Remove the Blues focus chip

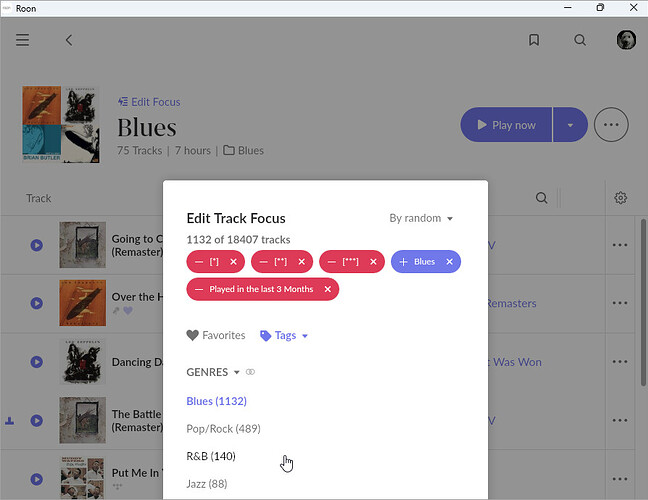click(x=450, y=262)
